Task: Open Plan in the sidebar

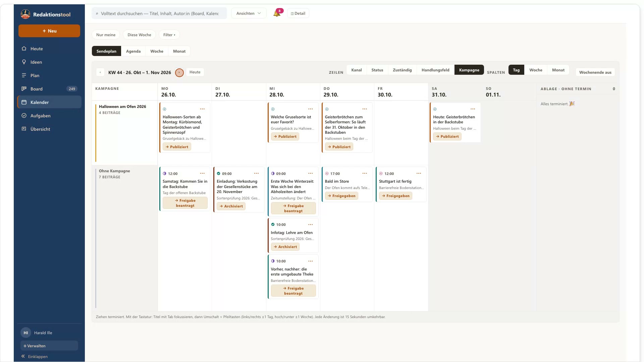Action: coord(49,75)
